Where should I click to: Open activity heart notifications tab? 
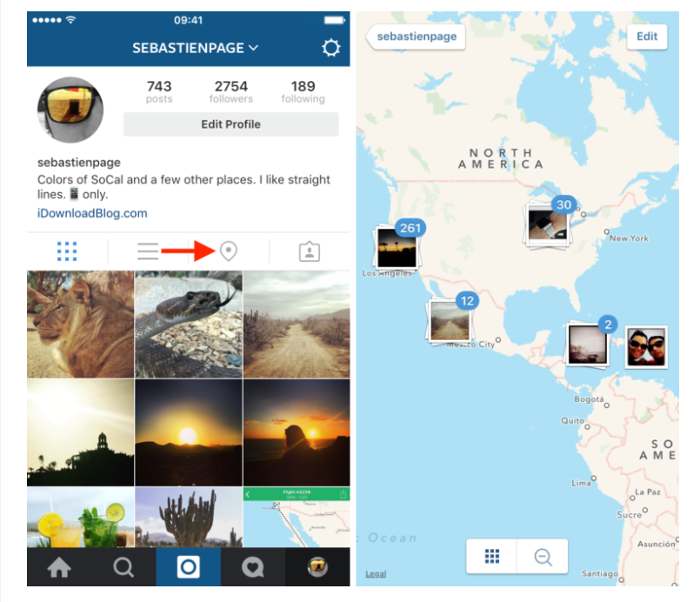click(253, 567)
